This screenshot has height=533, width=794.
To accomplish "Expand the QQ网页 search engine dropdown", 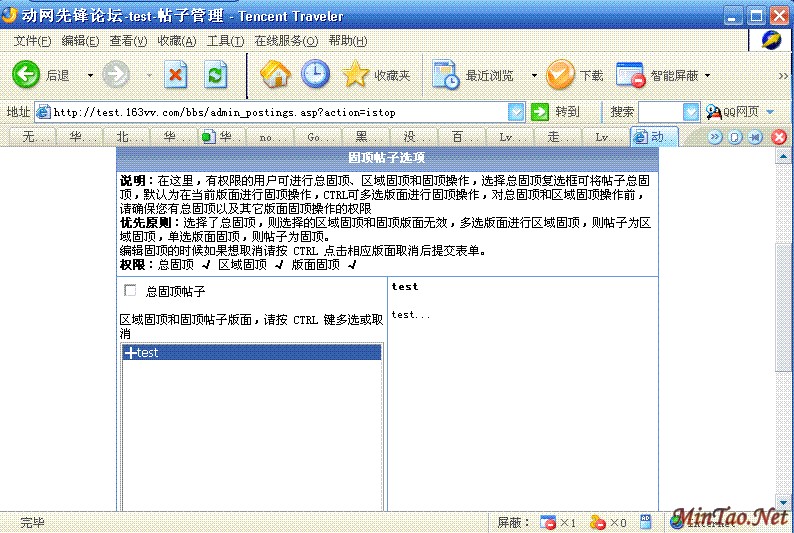I will (x=770, y=112).
